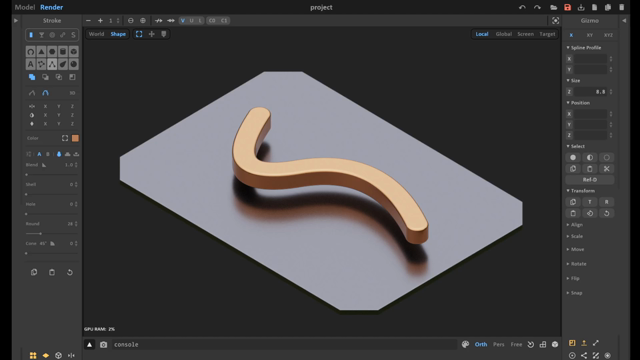Select the Global gizmo space

coord(504,34)
